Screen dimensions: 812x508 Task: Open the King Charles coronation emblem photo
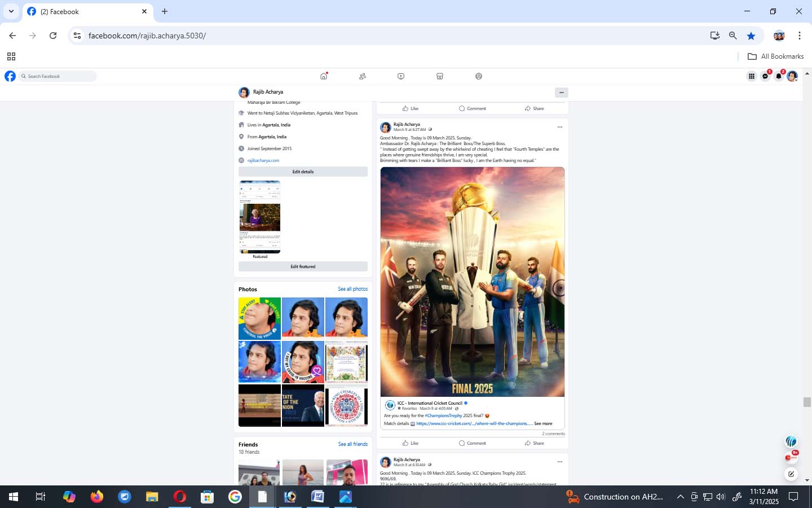click(346, 405)
